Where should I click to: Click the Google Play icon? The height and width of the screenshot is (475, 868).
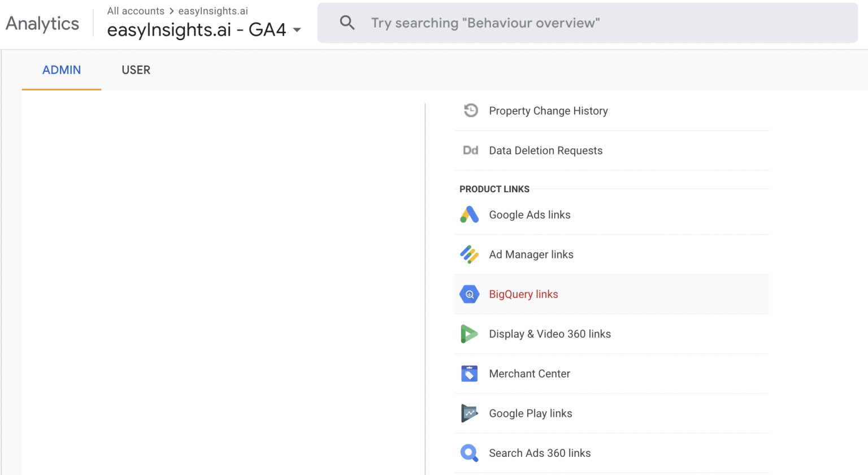pos(469,413)
